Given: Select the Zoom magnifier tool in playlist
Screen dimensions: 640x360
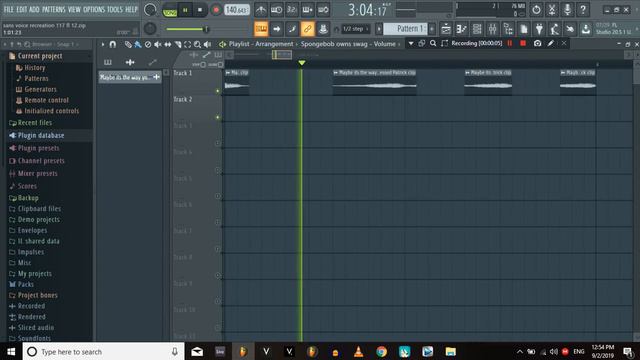Looking at the screenshot, I should click(198, 44).
